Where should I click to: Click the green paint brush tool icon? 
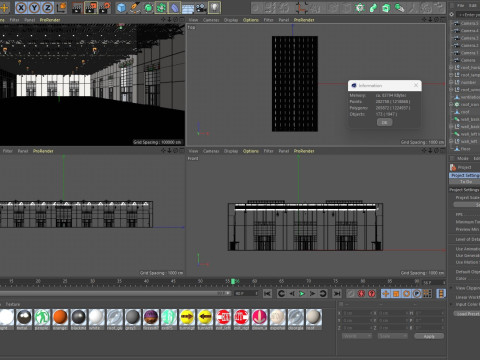(x=399, y=7)
